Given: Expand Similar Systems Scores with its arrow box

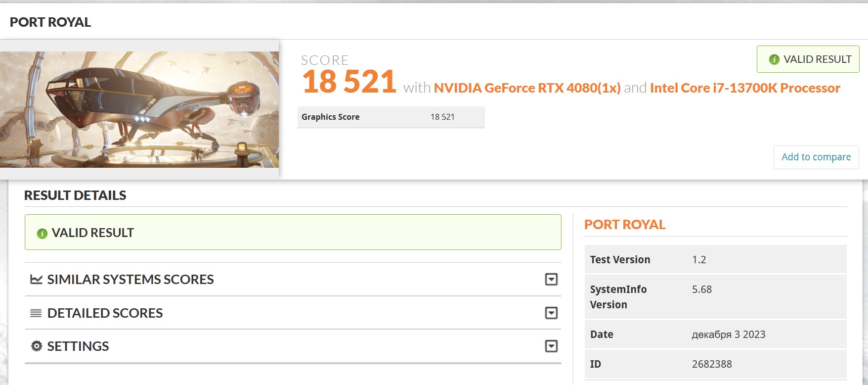Looking at the screenshot, I should click(x=551, y=280).
